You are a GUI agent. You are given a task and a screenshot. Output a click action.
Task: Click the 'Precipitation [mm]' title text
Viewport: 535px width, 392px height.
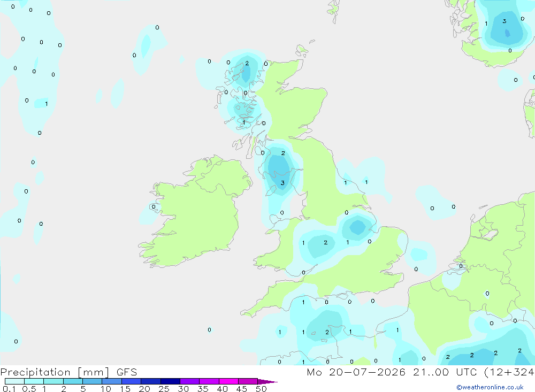point(55,372)
